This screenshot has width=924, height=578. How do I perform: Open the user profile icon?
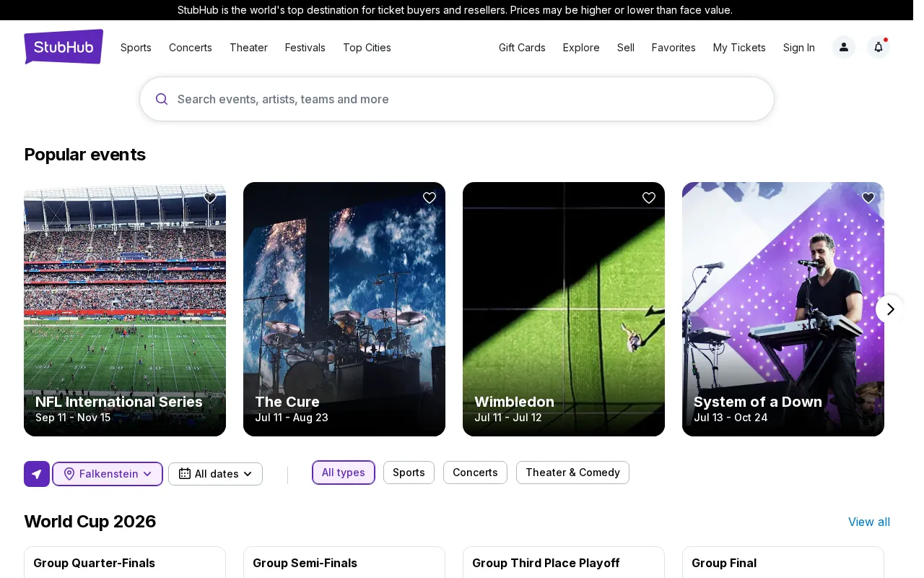coord(844,47)
